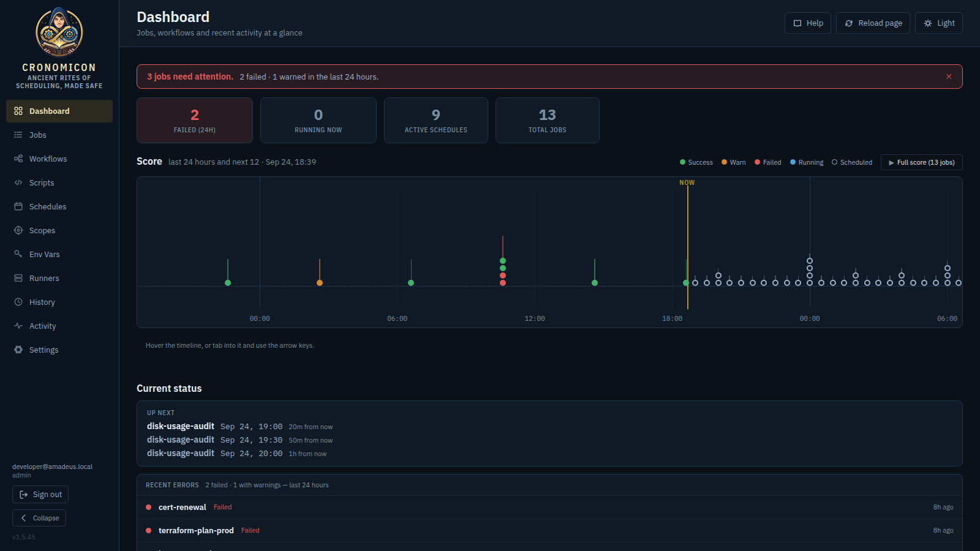Viewport: 980px width, 551px height.
Task: Click the Reload page refresh icon
Action: tap(849, 23)
